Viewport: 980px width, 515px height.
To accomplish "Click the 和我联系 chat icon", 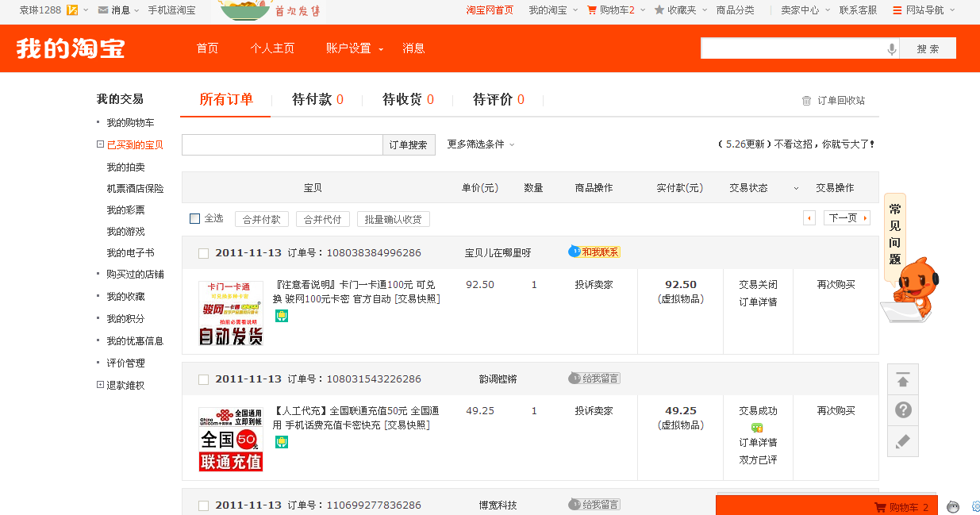I will tap(594, 252).
